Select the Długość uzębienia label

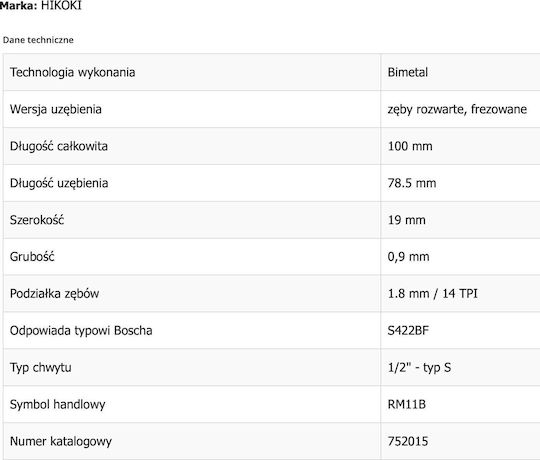point(59,183)
